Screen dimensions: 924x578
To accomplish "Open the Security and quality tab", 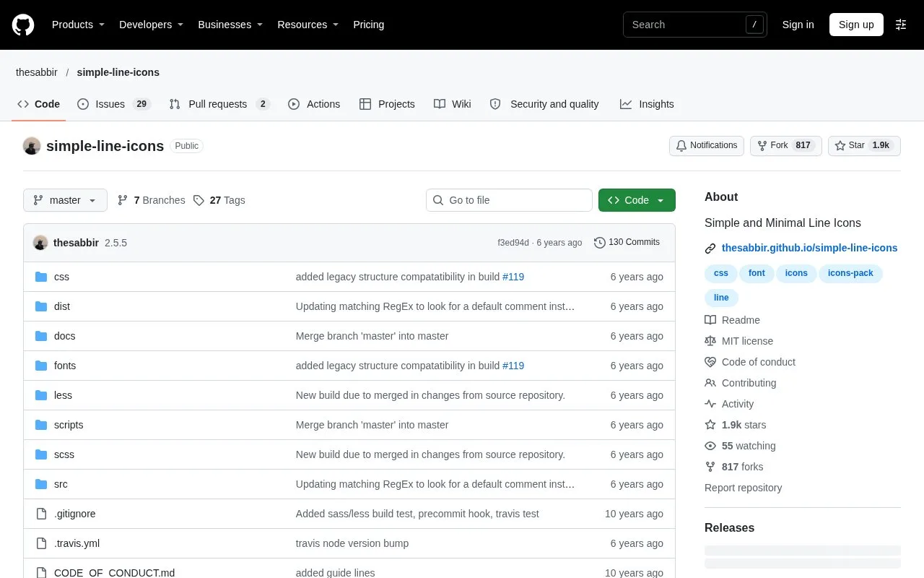I will [544, 104].
